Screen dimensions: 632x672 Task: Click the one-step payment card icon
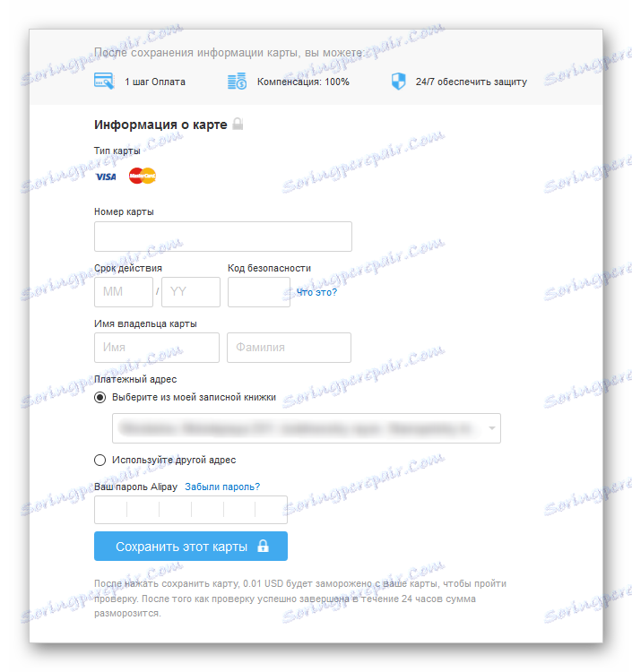[x=104, y=81]
